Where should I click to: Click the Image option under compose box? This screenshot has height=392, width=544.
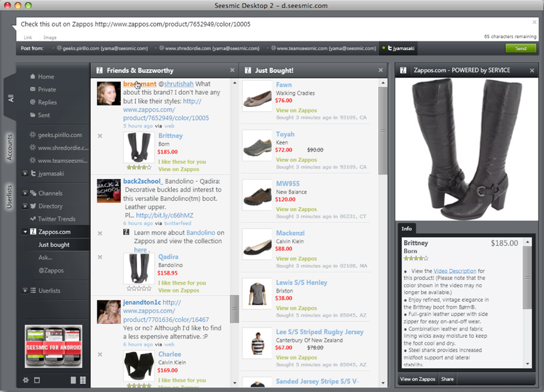[50, 37]
